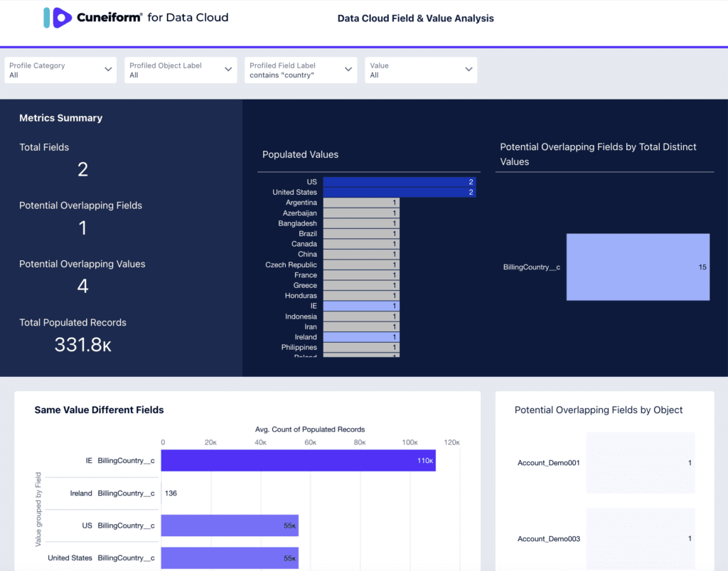
Task: Click the Metrics Summary heading
Action: click(x=61, y=118)
